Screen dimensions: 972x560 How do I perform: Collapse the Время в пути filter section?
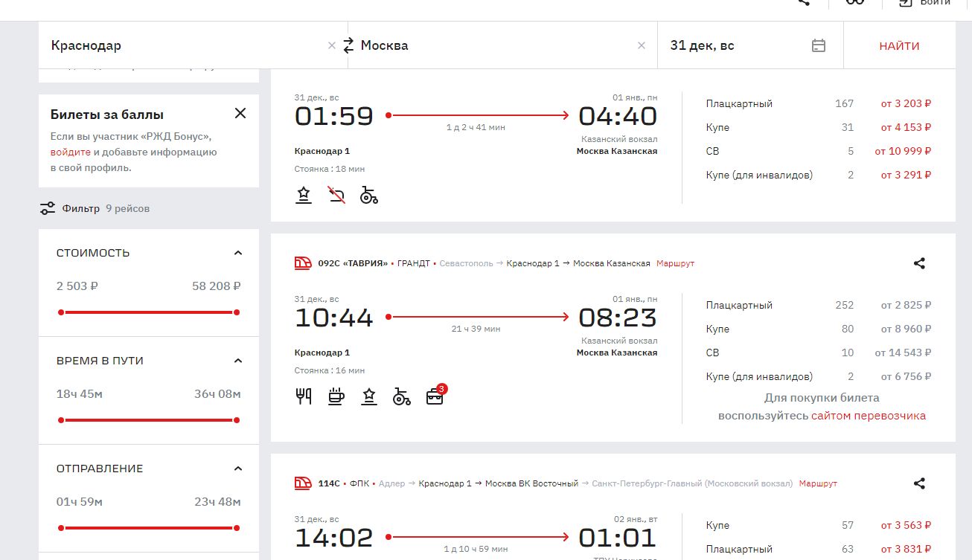coord(238,361)
